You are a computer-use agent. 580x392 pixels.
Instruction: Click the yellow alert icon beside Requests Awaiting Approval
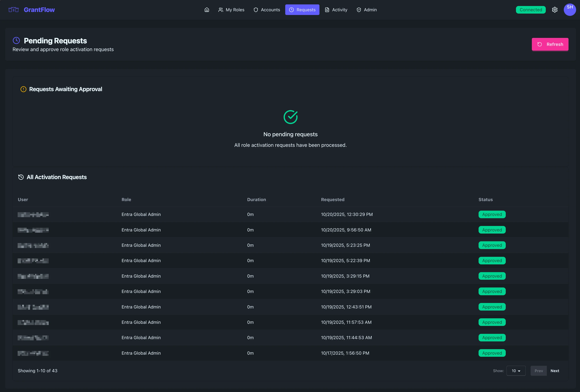(23, 89)
